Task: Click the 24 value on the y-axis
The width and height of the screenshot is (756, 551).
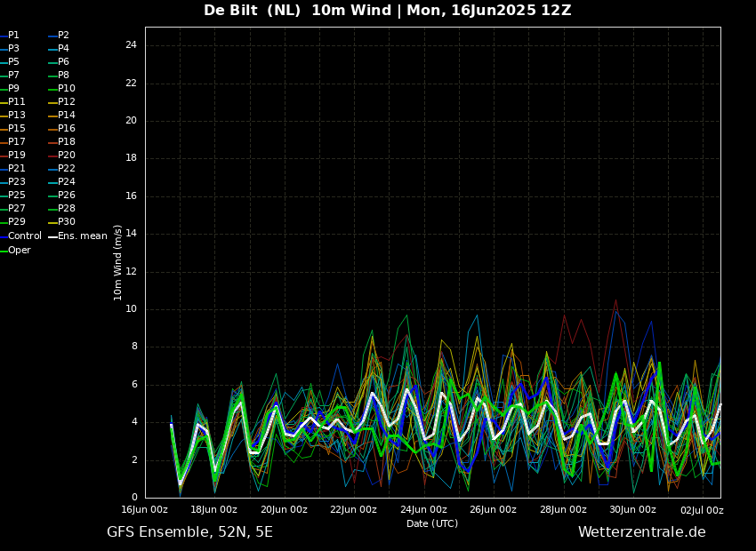Action: [x=131, y=45]
